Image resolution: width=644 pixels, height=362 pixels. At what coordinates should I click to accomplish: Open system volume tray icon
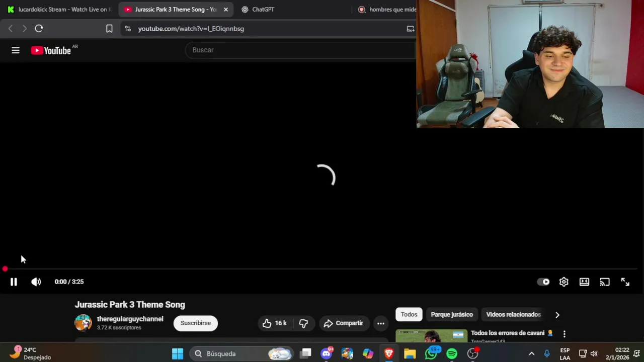[594, 354]
